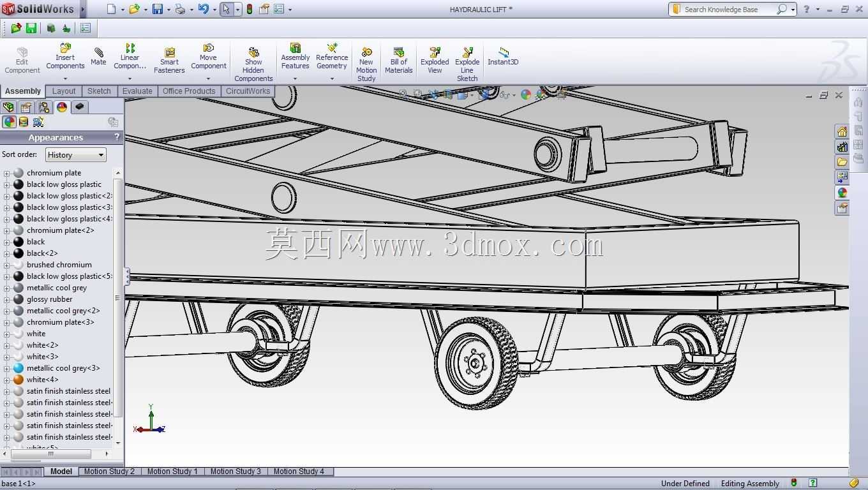868x490 pixels.
Task: Switch to the CircuitWorks tab
Action: tap(248, 91)
